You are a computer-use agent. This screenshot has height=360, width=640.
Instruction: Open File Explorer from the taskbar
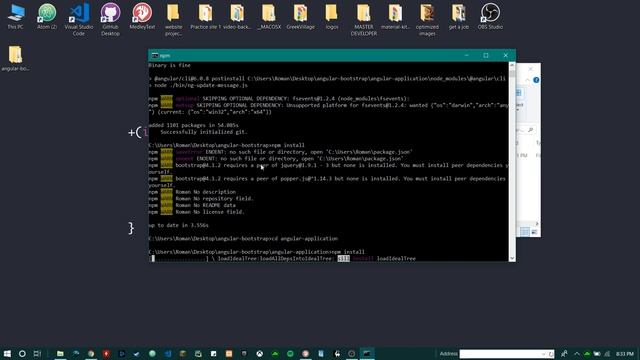point(60,353)
